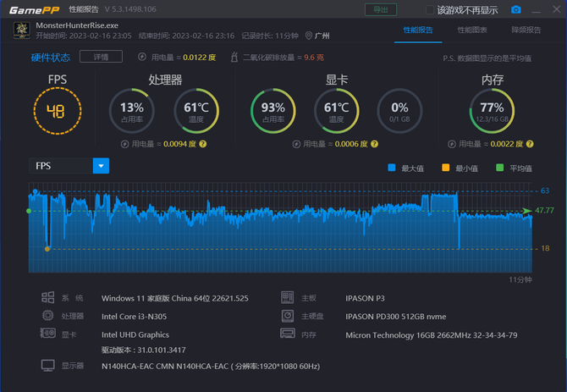Click the memory module icon in hardware list
The image size is (567, 392).
coord(288,333)
